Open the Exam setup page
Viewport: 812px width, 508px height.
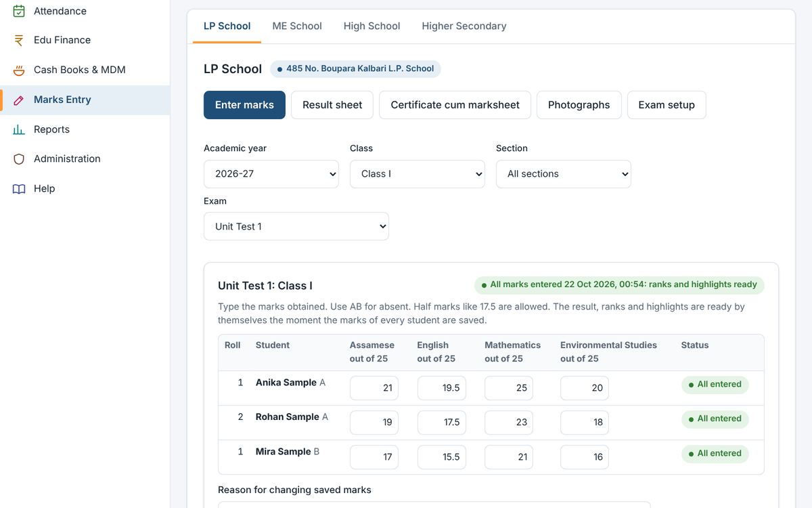(667, 105)
